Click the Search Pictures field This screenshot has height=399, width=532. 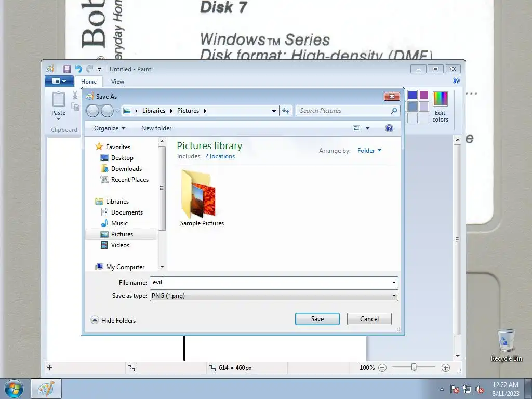click(x=348, y=111)
